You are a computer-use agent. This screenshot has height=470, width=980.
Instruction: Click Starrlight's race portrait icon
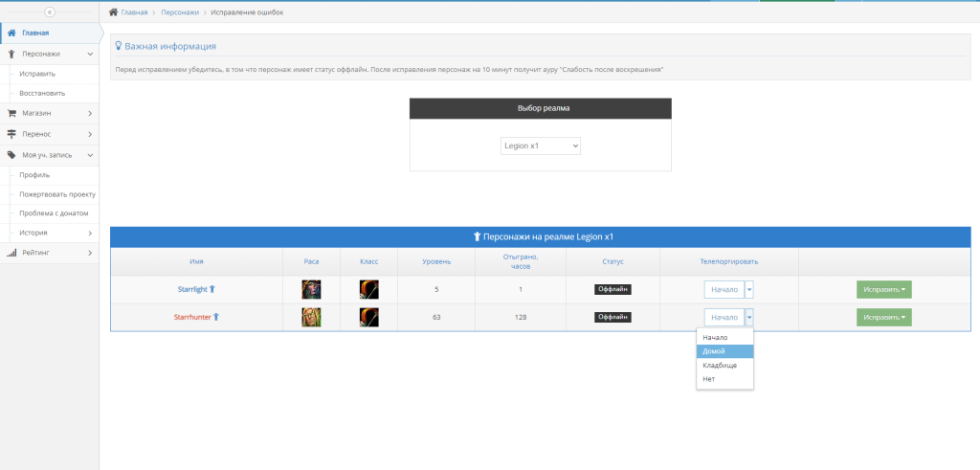pyautogui.click(x=311, y=289)
